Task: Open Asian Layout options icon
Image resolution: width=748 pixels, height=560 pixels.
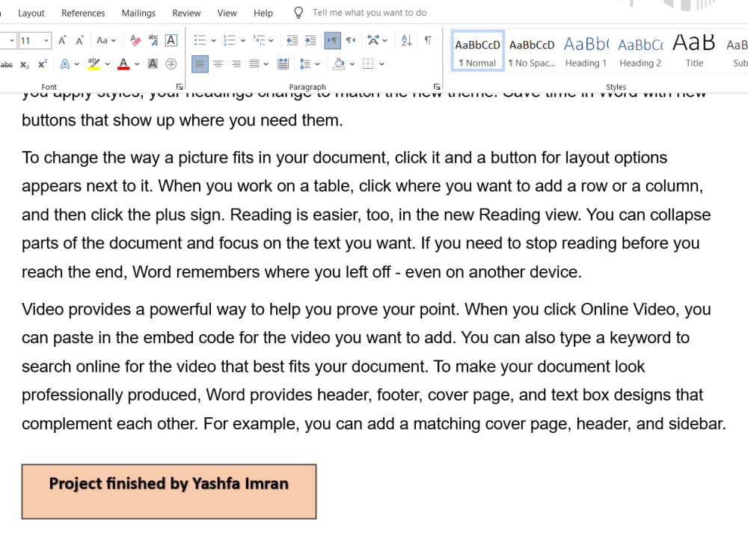Action: 373,40
